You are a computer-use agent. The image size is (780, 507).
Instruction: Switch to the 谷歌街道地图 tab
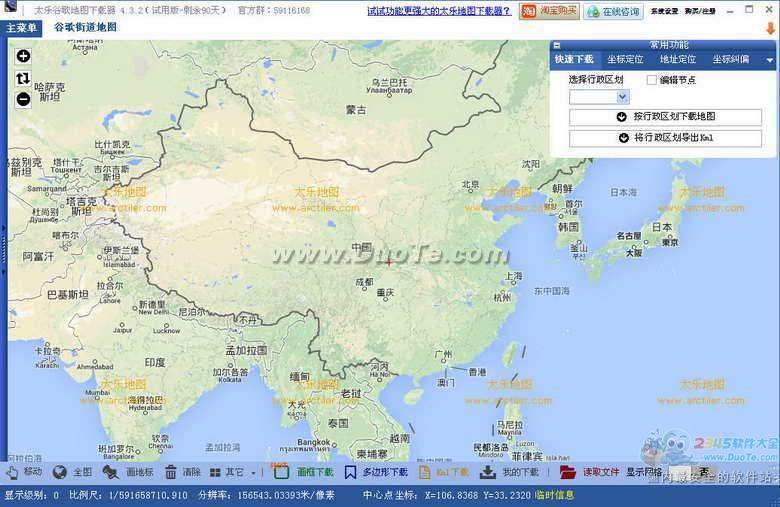point(85,27)
